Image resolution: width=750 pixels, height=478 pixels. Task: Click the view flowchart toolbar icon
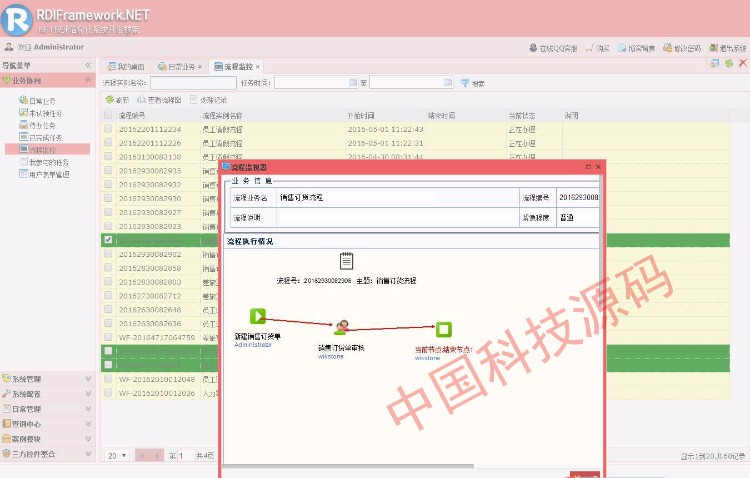[141, 100]
